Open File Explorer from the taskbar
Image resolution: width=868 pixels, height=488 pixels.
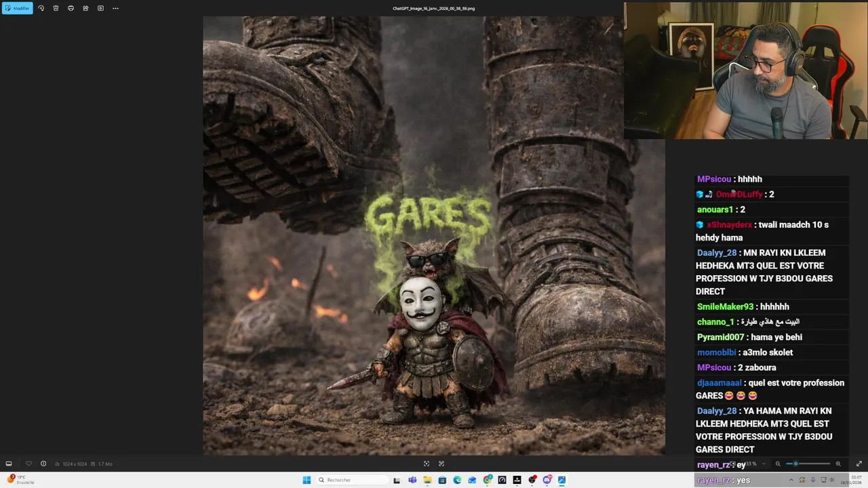pyautogui.click(x=427, y=480)
